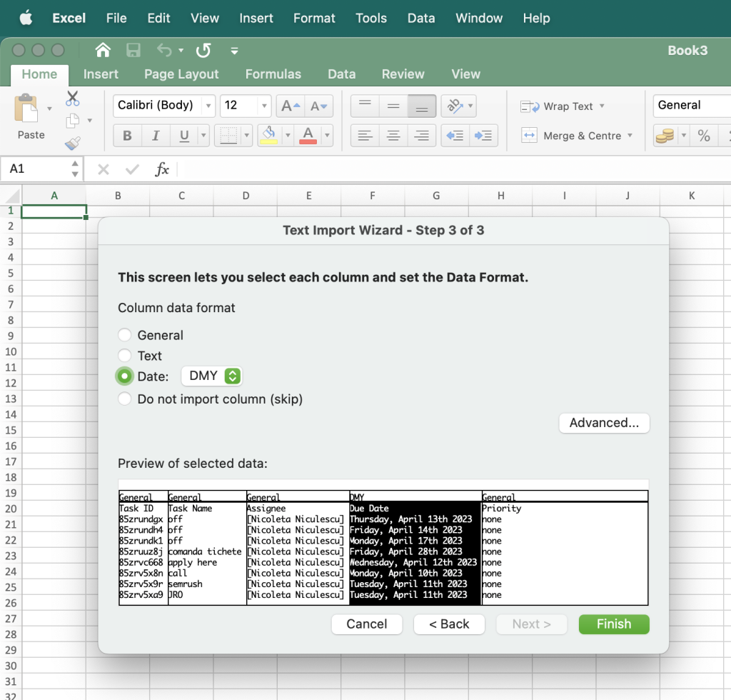
Task: Click the scissors Cut icon
Action: (72, 99)
